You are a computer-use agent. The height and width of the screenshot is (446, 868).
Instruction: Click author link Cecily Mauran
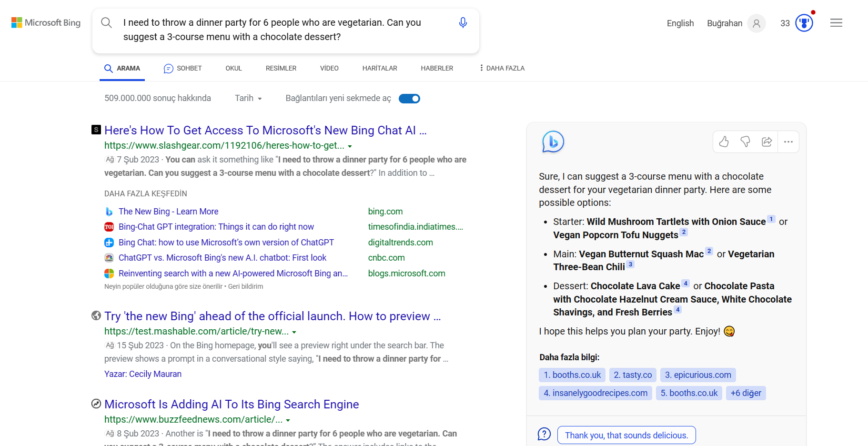pyautogui.click(x=155, y=374)
